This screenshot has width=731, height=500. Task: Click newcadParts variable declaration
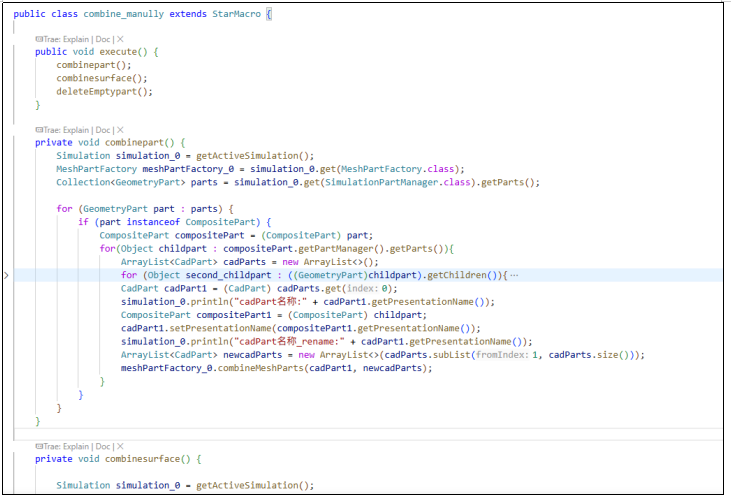coord(253,355)
